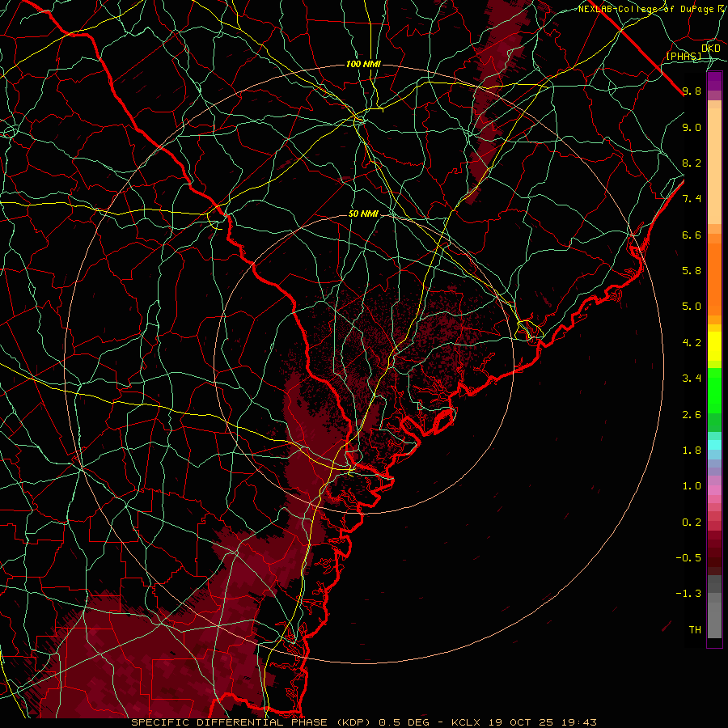
Task: Click the 9.8 value on the scale
Action: (692, 91)
